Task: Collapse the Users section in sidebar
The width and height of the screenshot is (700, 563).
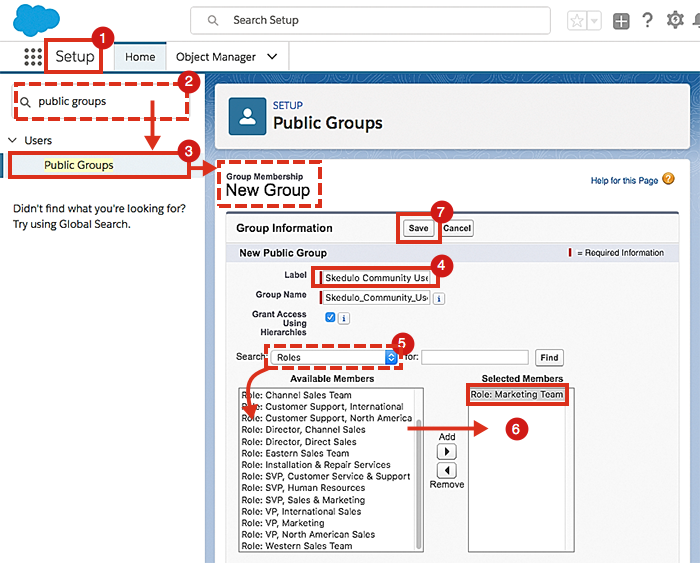Action: pyautogui.click(x=12, y=140)
